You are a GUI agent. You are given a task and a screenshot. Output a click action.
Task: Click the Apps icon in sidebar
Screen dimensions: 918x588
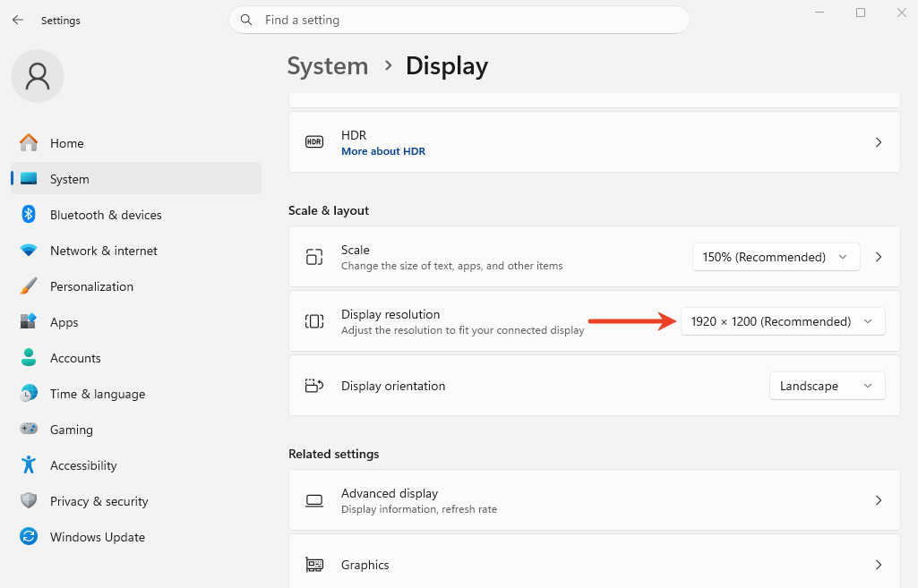pos(29,321)
